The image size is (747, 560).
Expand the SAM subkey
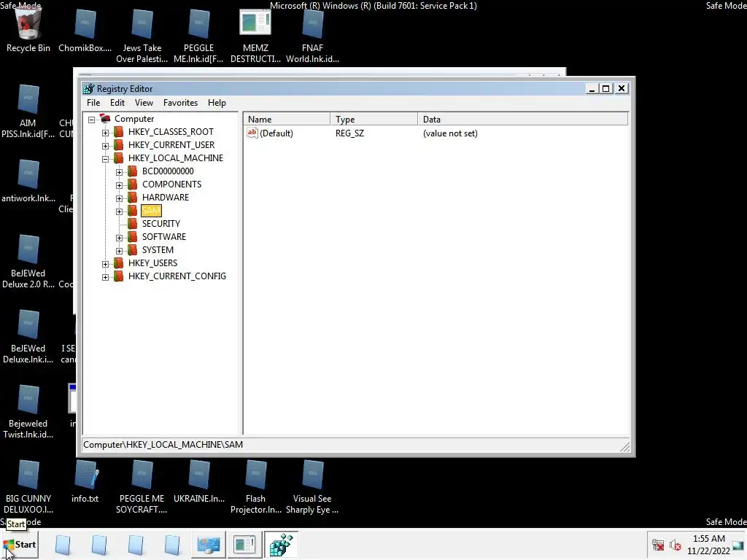tap(119, 211)
